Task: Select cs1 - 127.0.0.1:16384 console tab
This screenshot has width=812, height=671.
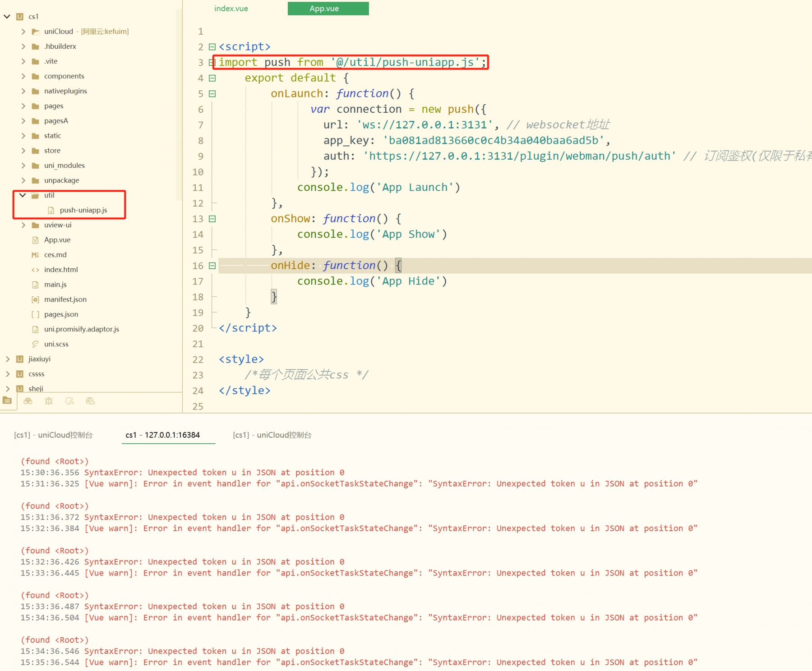Action: pyautogui.click(x=163, y=435)
